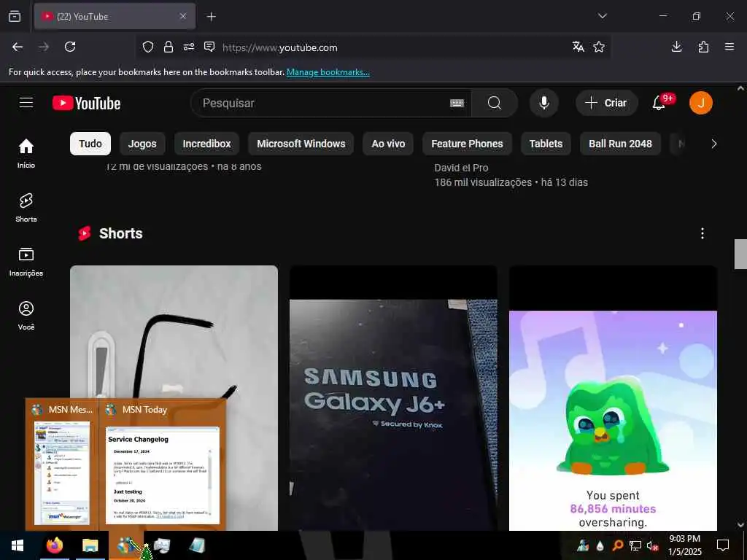Select the Microsoft Windows chip
Image resolution: width=747 pixels, height=560 pixels.
301,144
